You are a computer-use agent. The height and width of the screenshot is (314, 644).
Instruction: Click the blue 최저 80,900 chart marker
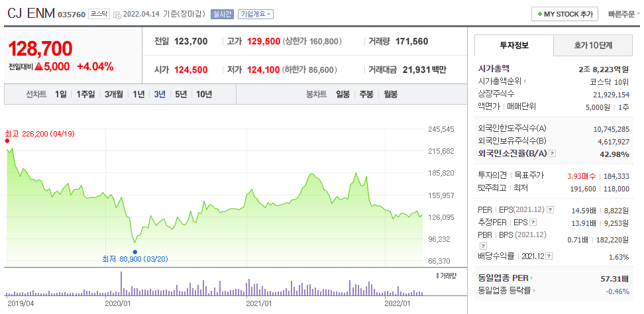coord(134,252)
